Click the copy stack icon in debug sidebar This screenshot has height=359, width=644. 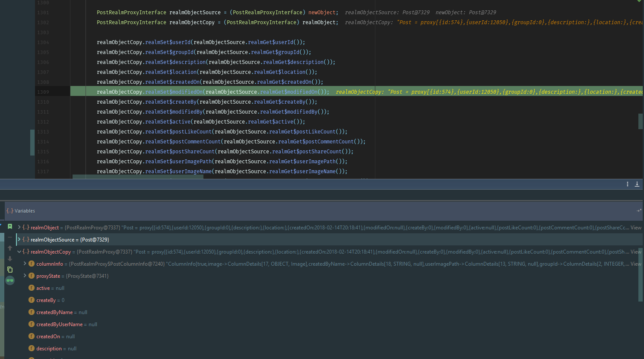[x=10, y=270]
